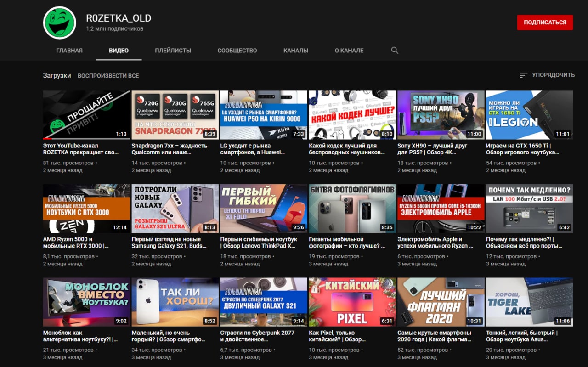The image size is (588, 367).
Task: Click the '54 тыс. просмотров' view count
Action: pyautogui.click(x=511, y=163)
